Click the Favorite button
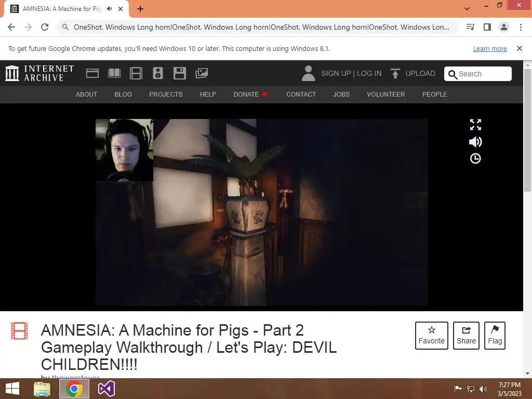Viewport: 532px width, 399px height. pyautogui.click(x=432, y=336)
